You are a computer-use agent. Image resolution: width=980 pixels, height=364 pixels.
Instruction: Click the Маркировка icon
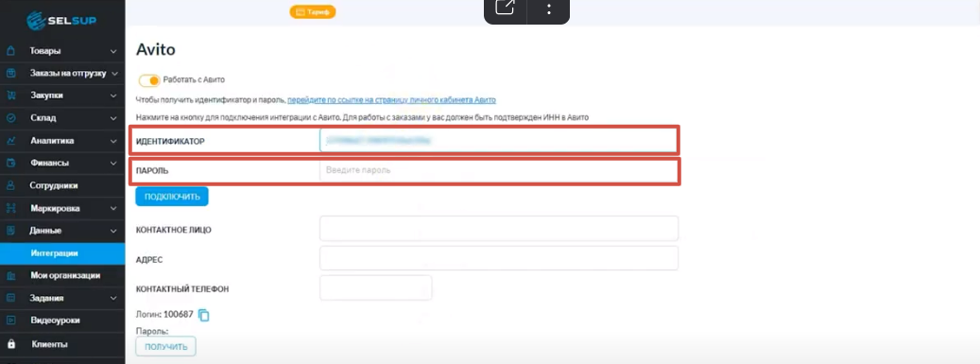(10, 208)
